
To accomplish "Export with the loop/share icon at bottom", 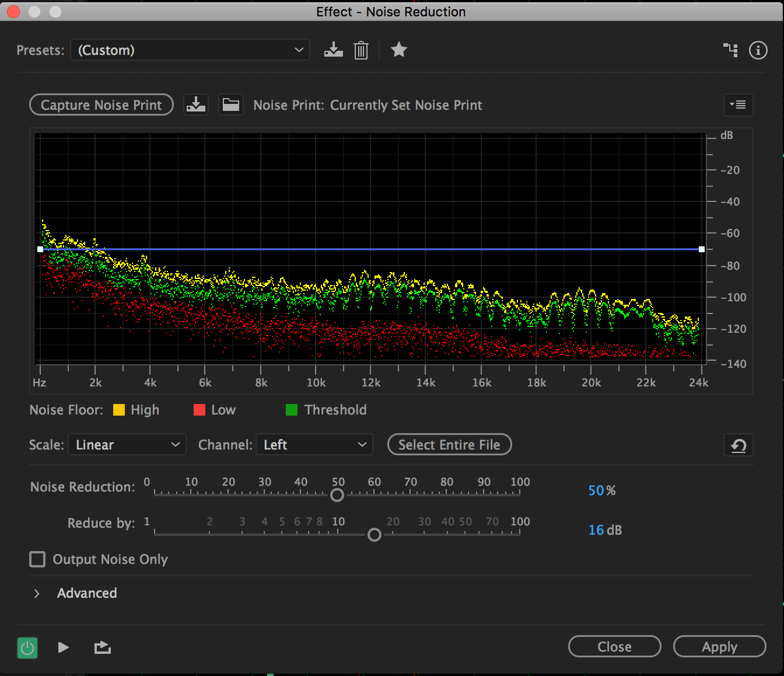I will click(x=103, y=647).
